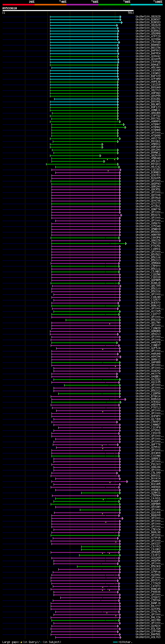Click the purple ~60% identity legend segment

coord(82,5)
